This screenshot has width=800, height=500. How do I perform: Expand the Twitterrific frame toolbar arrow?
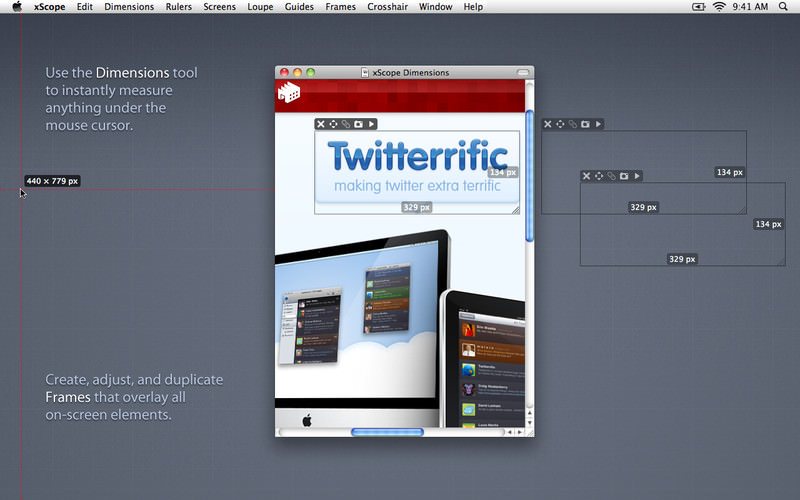click(x=371, y=124)
